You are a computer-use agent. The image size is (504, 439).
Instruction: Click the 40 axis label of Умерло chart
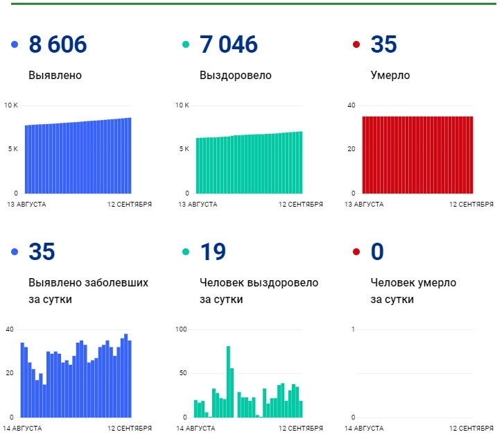pyautogui.click(x=351, y=105)
